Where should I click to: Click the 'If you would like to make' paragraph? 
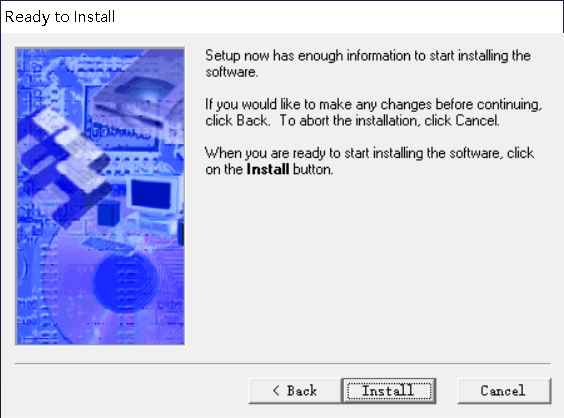(x=373, y=112)
